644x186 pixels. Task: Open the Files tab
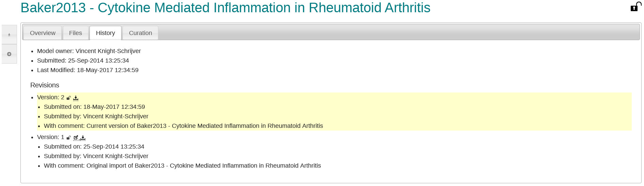pos(76,33)
